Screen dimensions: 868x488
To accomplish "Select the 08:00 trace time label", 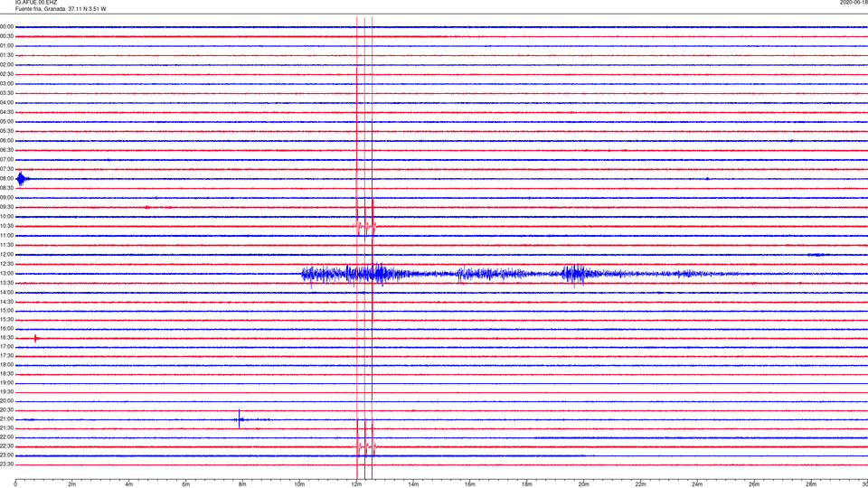I will (x=6, y=179).
